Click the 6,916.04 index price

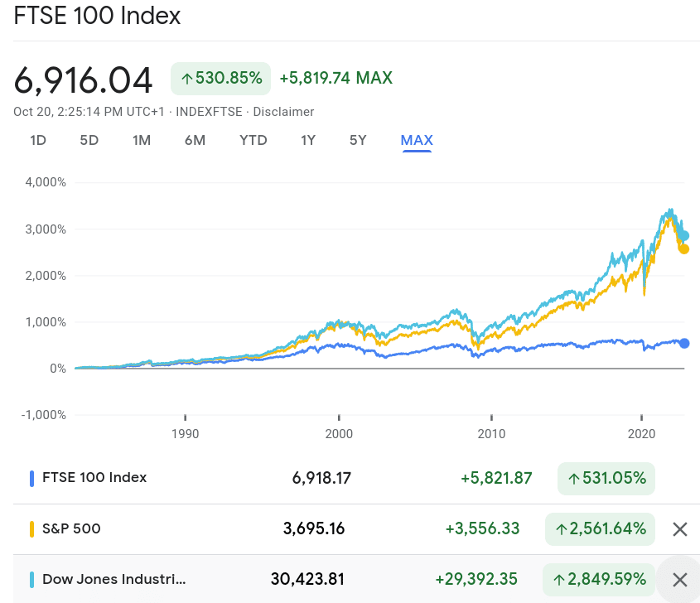tap(83, 80)
